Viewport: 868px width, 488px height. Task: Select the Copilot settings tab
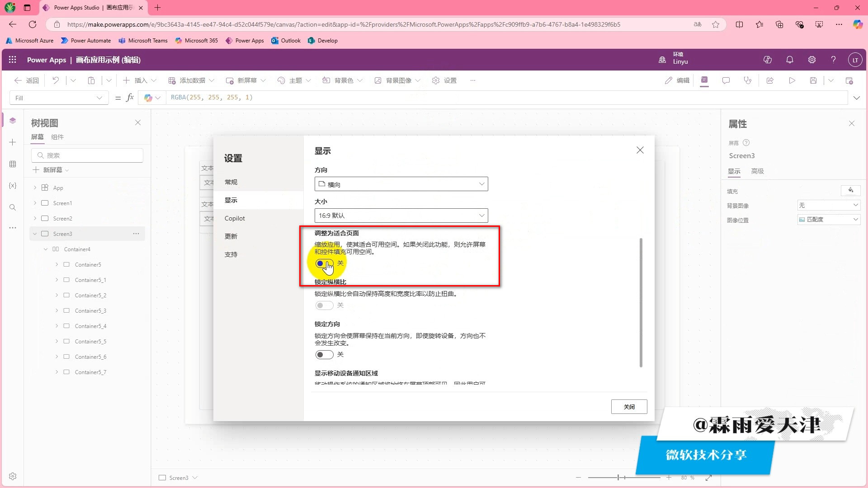pyautogui.click(x=235, y=218)
